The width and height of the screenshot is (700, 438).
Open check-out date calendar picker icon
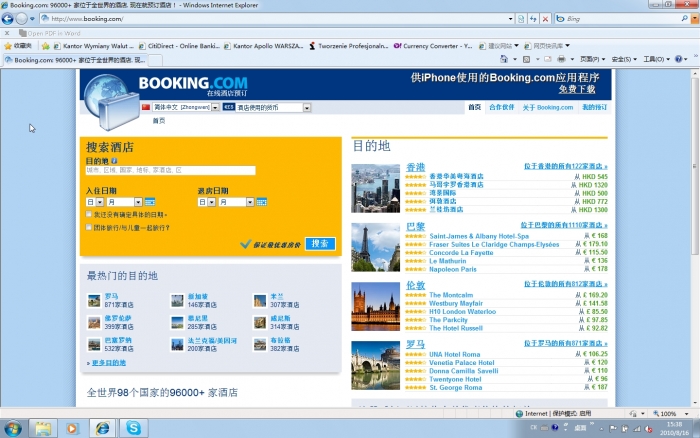point(261,202)
